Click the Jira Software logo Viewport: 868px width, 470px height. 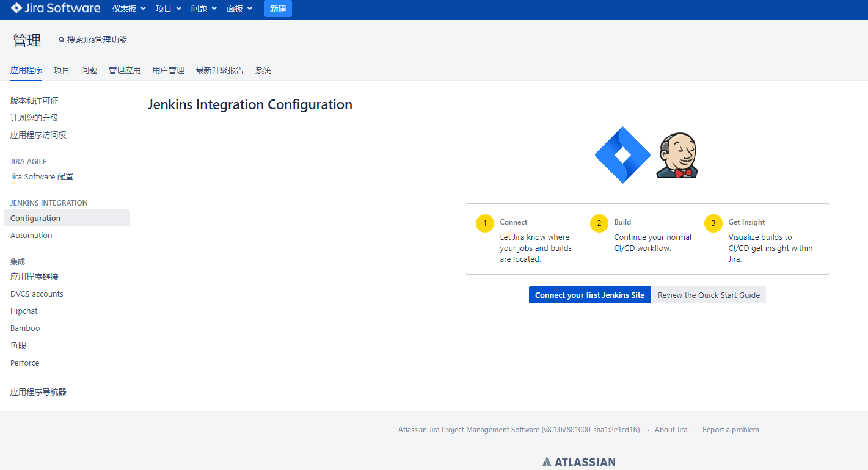(56, 9)
